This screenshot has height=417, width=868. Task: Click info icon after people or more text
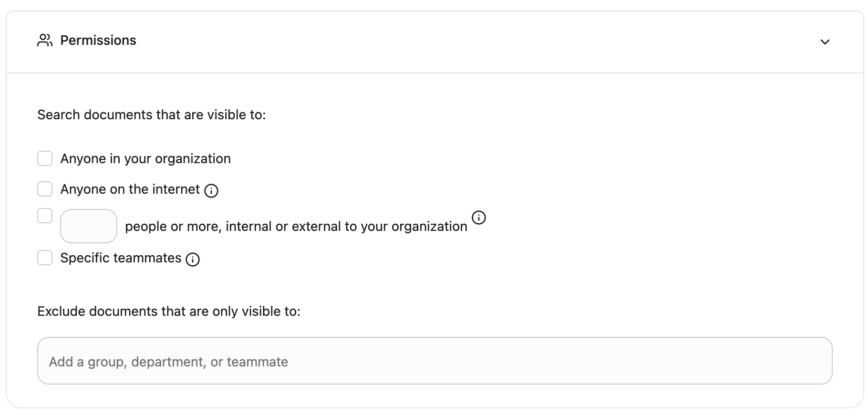[x=478, y=218]
